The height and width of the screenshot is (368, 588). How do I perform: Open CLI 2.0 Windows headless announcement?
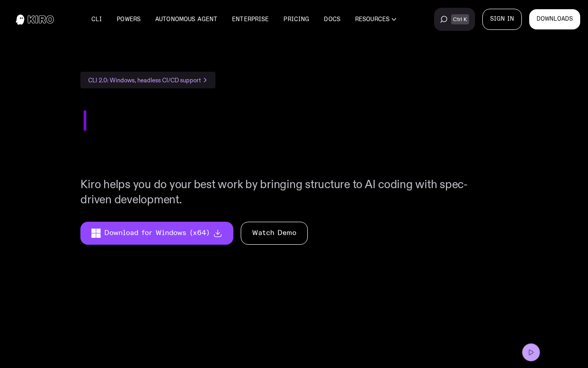click(148, 80)
